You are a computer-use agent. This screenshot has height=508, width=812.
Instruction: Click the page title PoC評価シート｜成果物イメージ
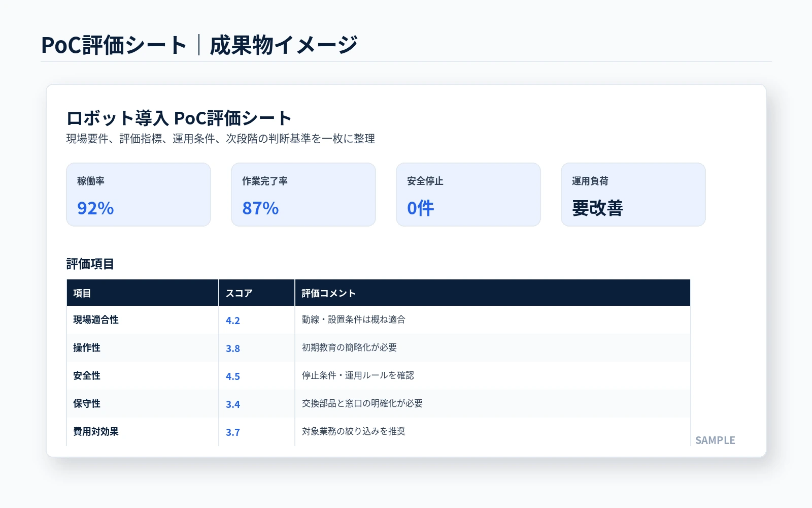[x=199, y=45]
